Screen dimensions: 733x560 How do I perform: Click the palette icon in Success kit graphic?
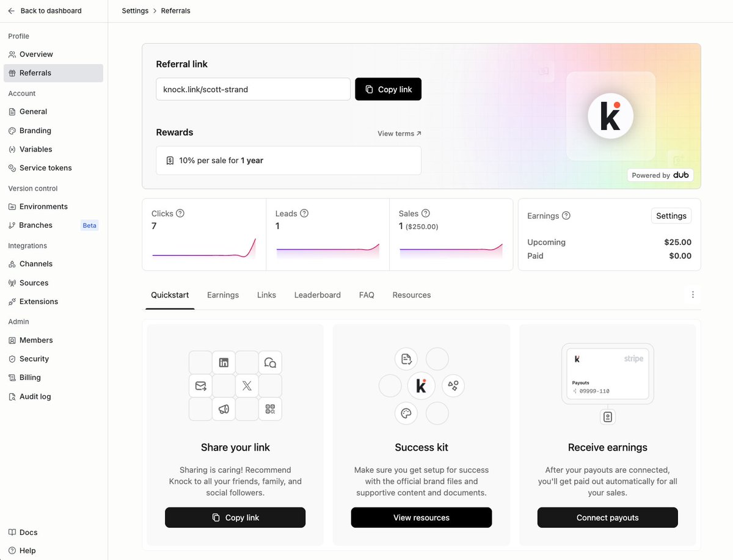(x=406, y=413)
